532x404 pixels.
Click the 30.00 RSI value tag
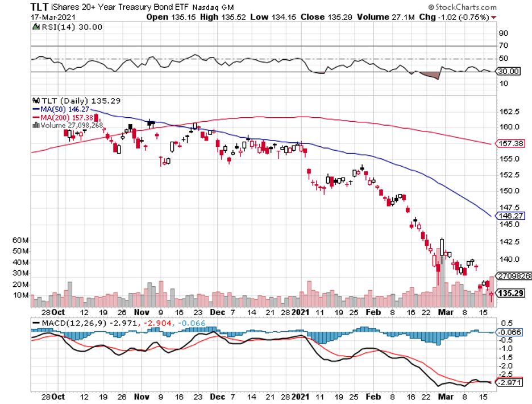point(508,71)
